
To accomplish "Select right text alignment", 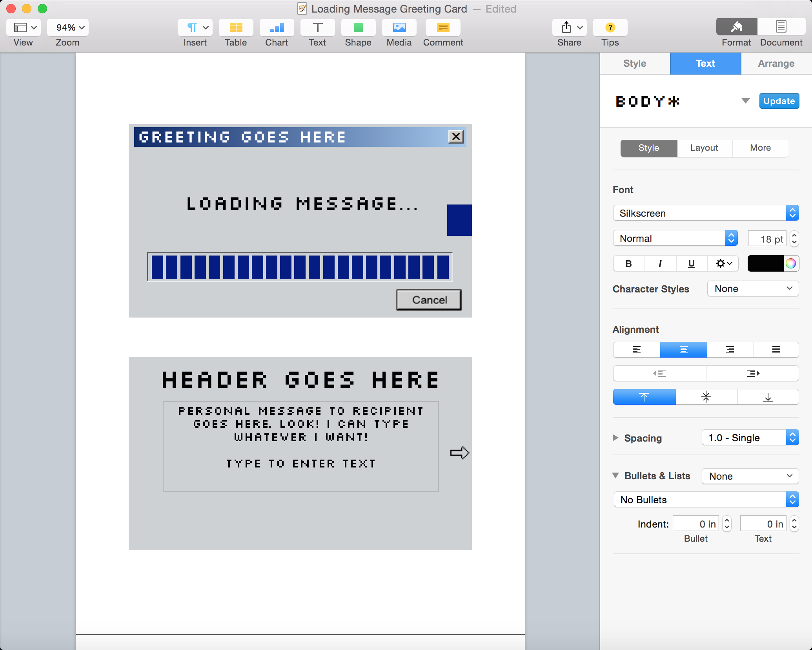I will [730, 350].
